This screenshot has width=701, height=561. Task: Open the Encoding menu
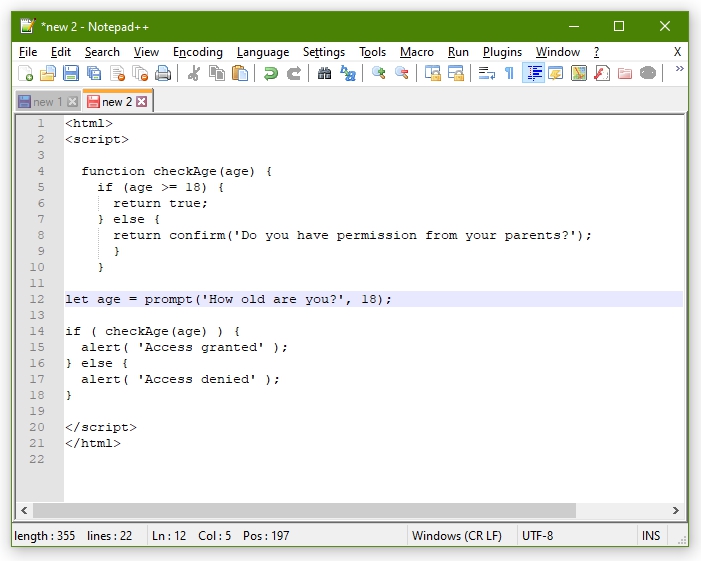198,52
